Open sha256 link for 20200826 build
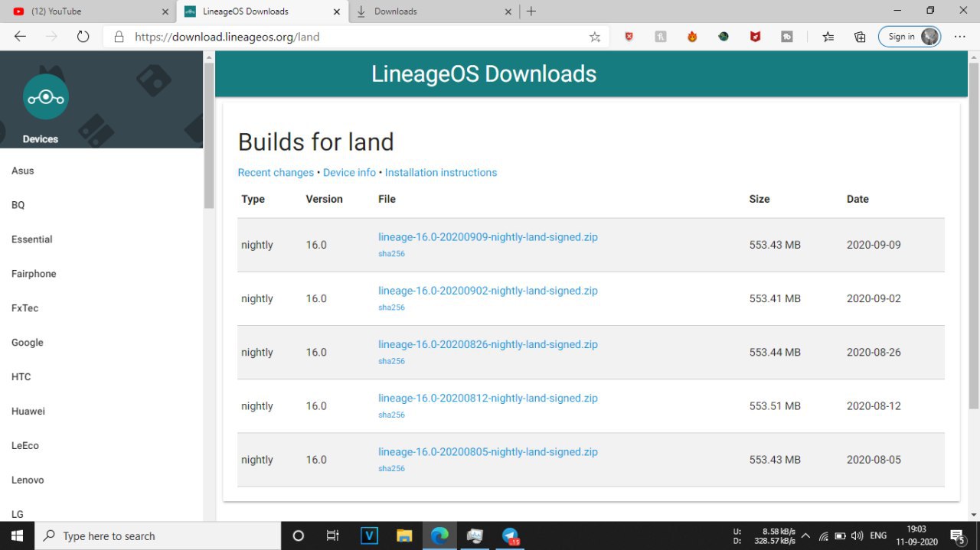 coord(391,361)
